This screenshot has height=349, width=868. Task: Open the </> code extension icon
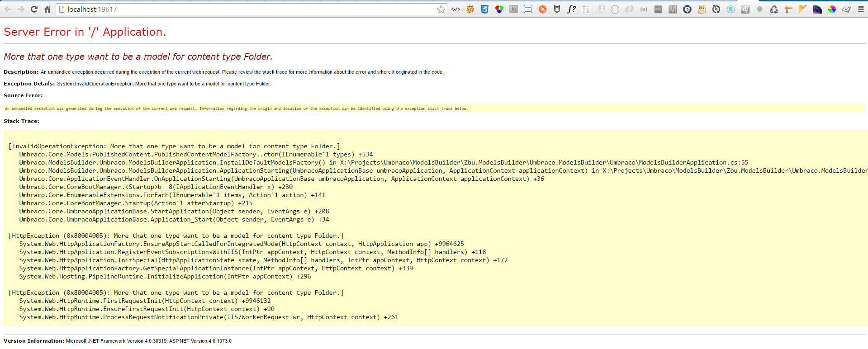point(455,9)
